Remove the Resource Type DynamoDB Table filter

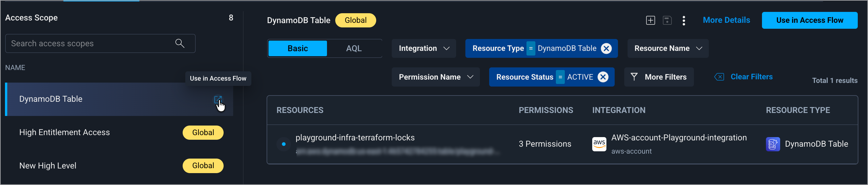pos(606,49)
